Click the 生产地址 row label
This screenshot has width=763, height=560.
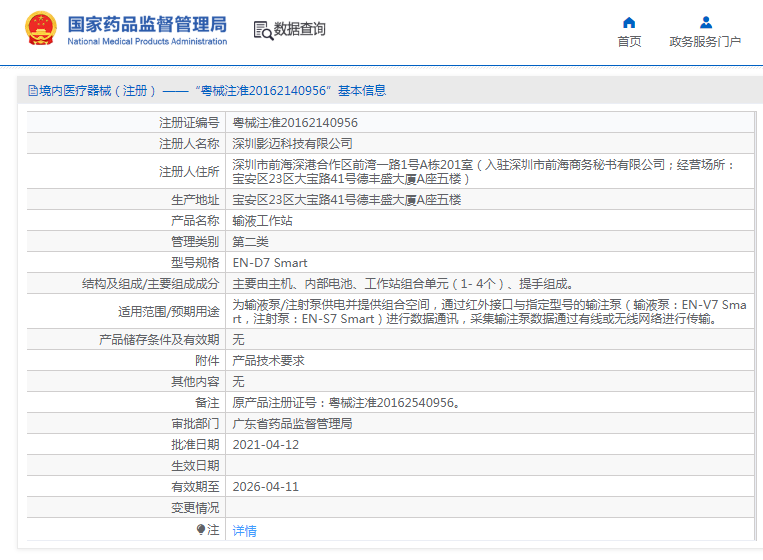195,200
